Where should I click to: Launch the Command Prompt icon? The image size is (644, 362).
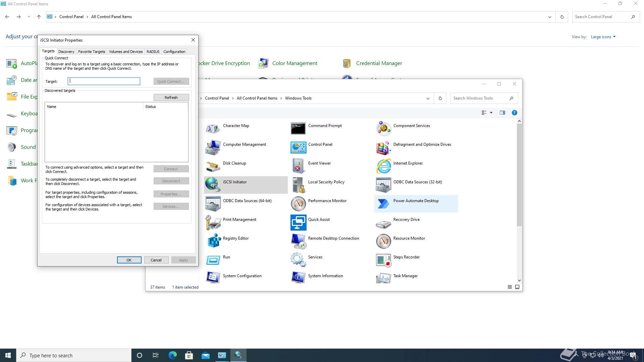point(298,128)
